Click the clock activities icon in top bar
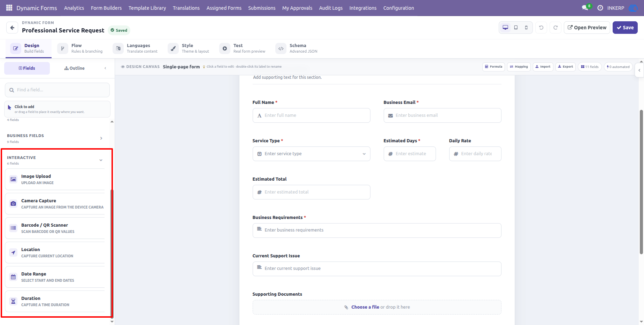The width and height of the screenshot is (644, 325). pyautogui.click(x=600, y=8)
